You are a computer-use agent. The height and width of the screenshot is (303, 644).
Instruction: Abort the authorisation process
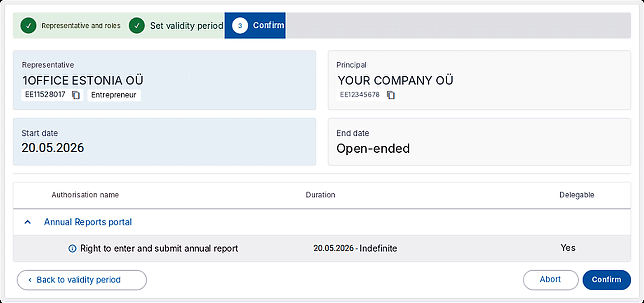pos(550,279)
